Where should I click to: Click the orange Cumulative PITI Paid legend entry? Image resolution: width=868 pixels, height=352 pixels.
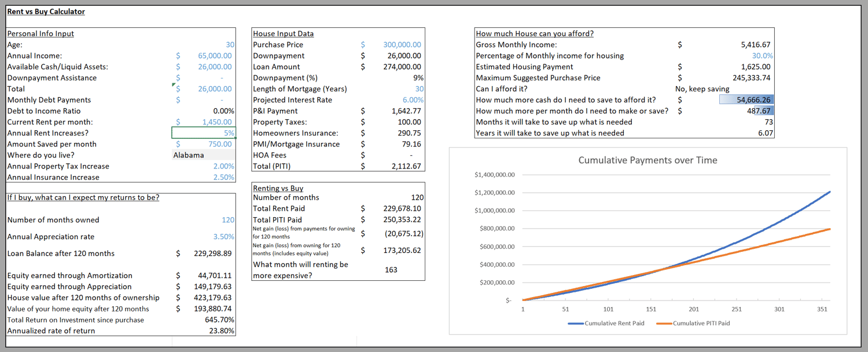point(694,323)
